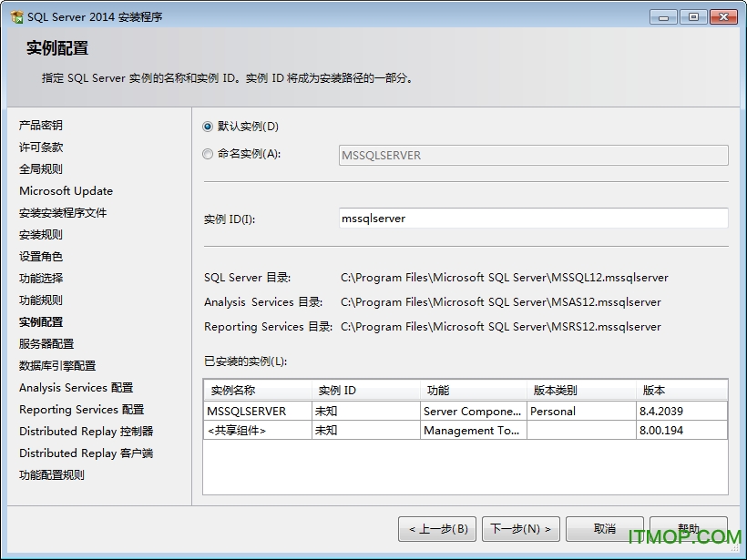Viewport: 747px width, 560px height.
Task: Click the 实例 ID column header
Action: point(366,391)
